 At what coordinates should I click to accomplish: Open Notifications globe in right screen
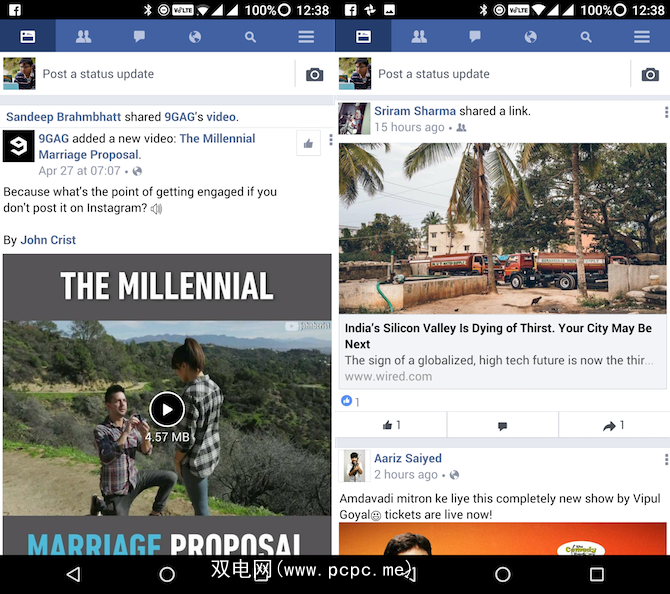point(530,37)
